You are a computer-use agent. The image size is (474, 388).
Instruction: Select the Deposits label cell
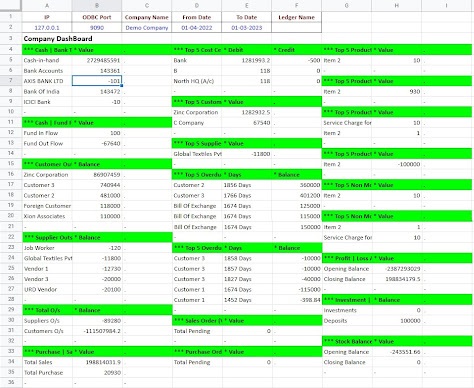[x=347, y=321]
